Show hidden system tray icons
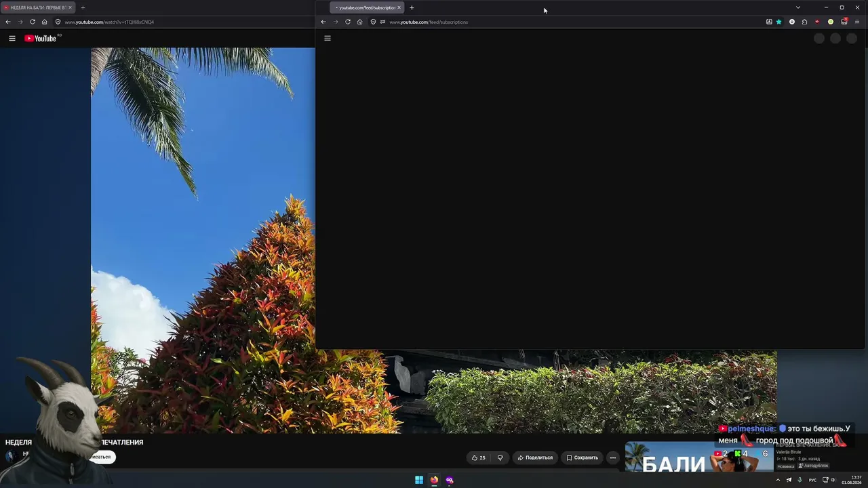This screenshot has height=488, width=868. click(x=778, y=480)
